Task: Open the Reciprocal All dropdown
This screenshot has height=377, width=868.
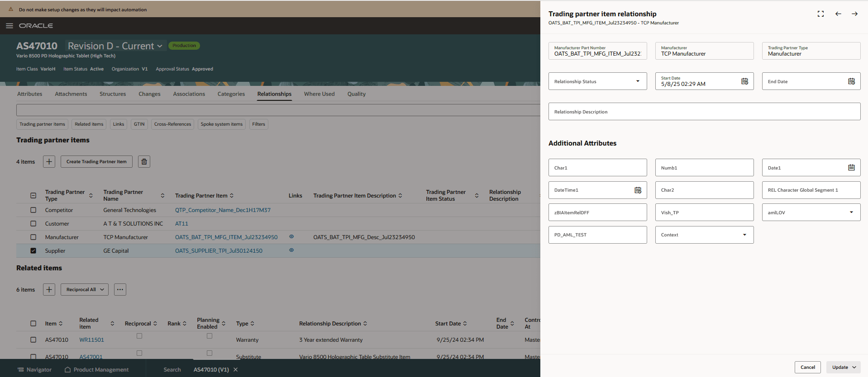Action: tap(85, 289)
